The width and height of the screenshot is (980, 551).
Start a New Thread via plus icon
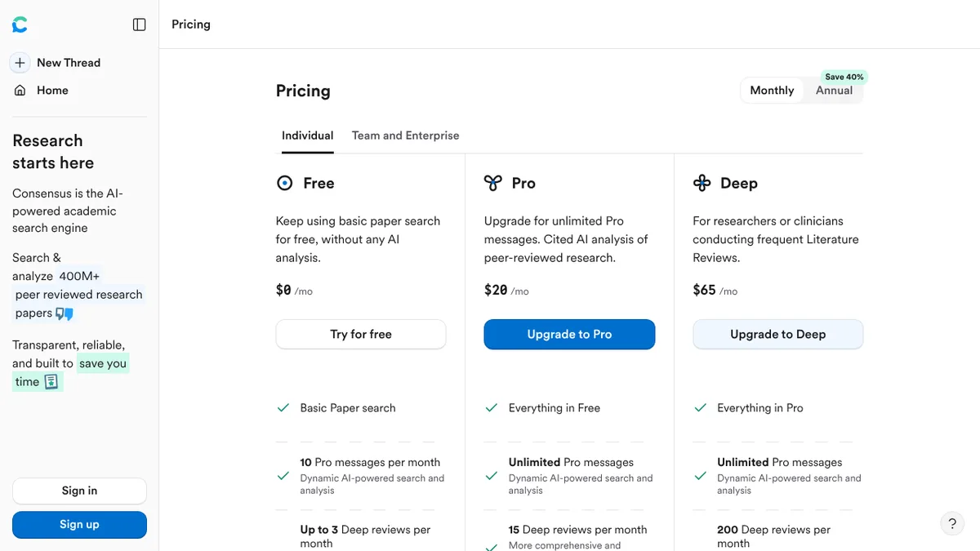click(x=20, y=63)
